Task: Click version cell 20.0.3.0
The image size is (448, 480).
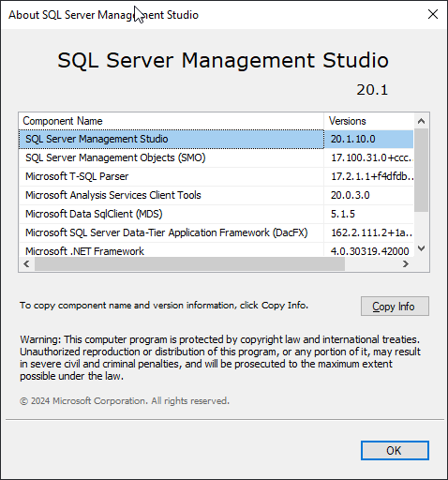Action: click(x=369, y=195)
